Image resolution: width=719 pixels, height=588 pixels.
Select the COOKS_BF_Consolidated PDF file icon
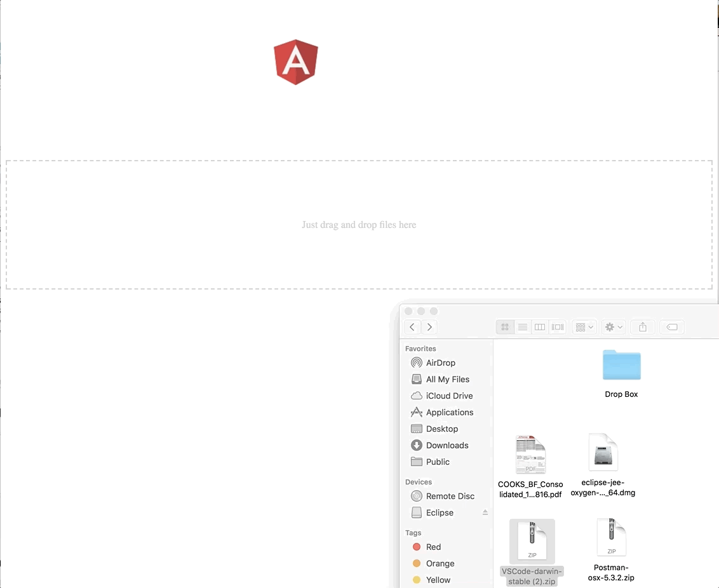coord(530,454)
